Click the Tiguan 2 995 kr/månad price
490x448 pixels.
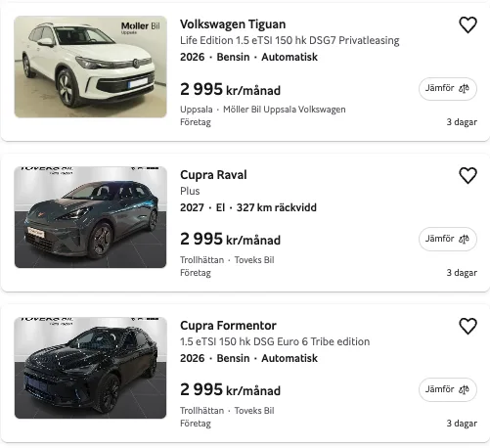230,89
